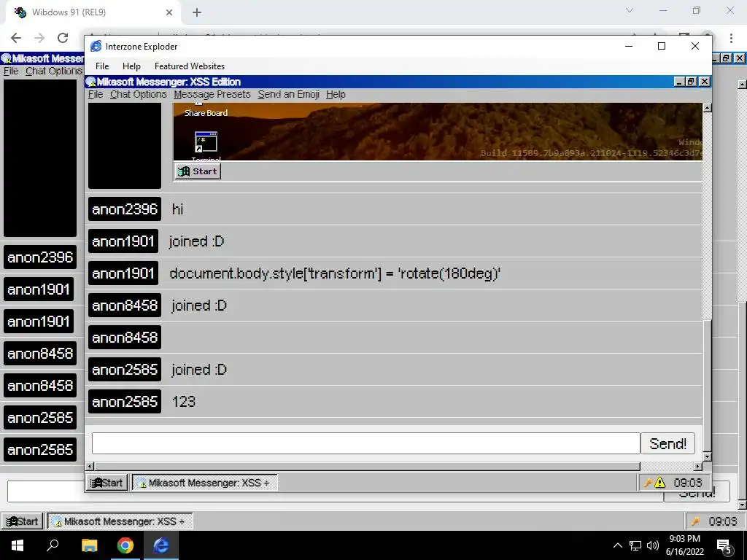Open the volume control in the Windows system tray
This screenshot has width=747, height=560.
pos(653,545)
